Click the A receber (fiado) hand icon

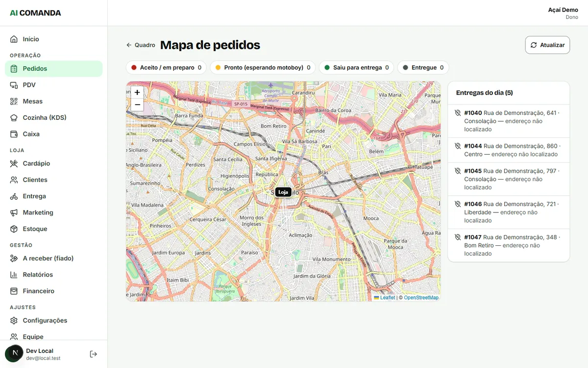tap(14, 258)
